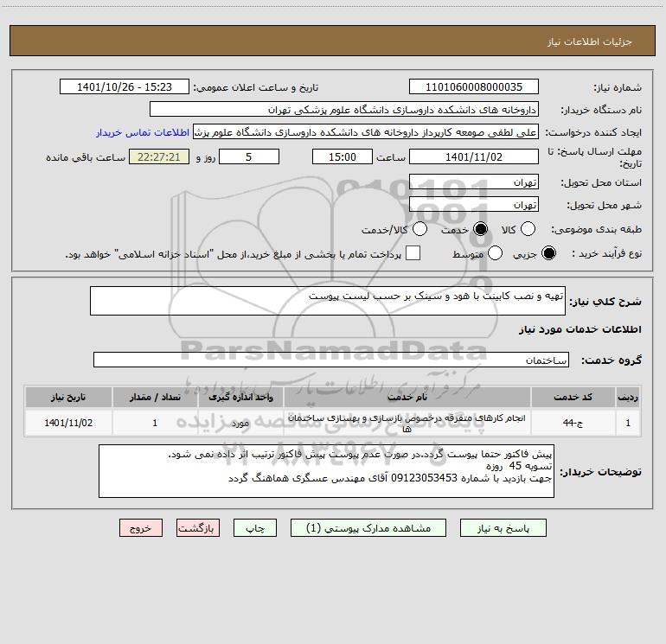Click the ساعت باقی مانده label
The width and height of the screenshot is (666, 644).
click(x=86, y=157)
